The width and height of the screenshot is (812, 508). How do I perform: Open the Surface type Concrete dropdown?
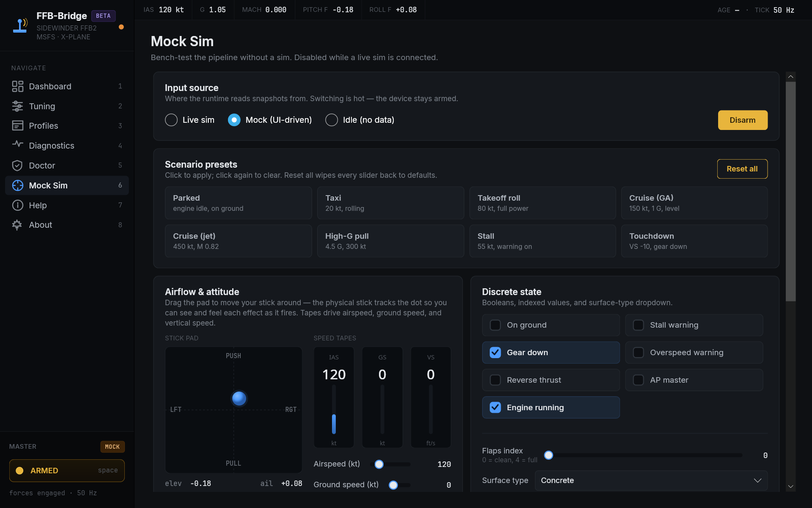click(651, 480)
